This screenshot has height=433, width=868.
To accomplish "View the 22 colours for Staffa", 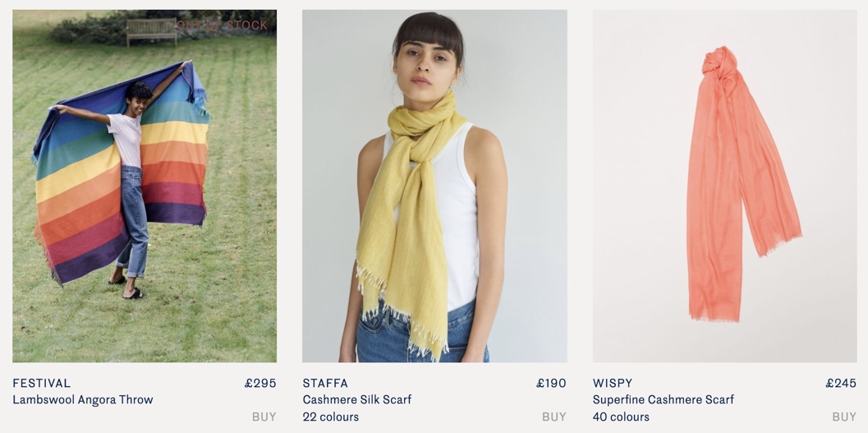I will click(330, 417).
